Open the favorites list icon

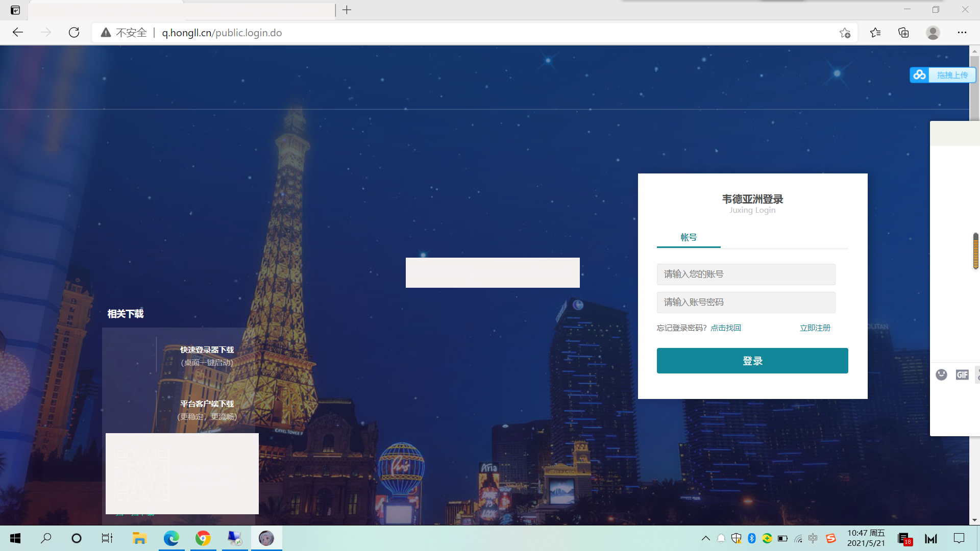875,33
